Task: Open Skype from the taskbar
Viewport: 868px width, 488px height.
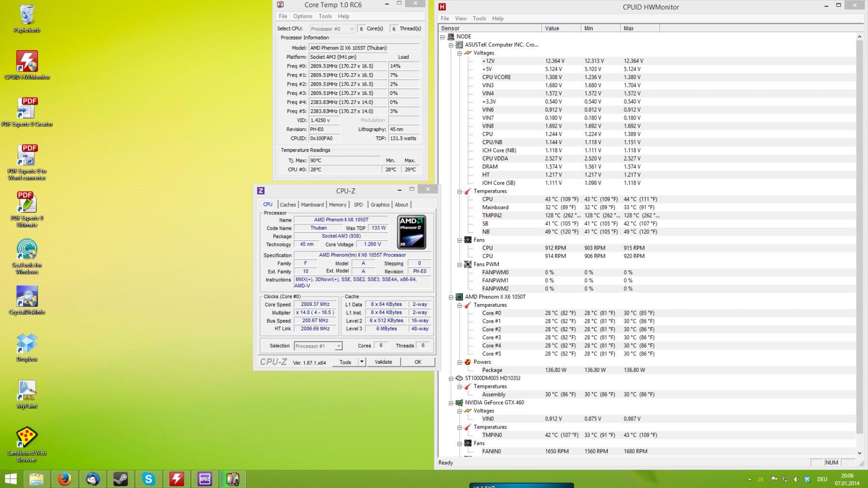Action: [x=149, y=479]
